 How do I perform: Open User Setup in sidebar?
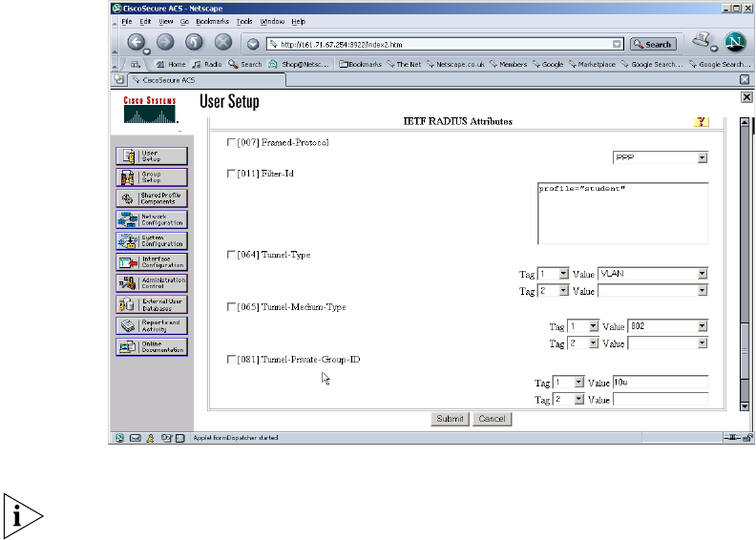click(152, 156)
